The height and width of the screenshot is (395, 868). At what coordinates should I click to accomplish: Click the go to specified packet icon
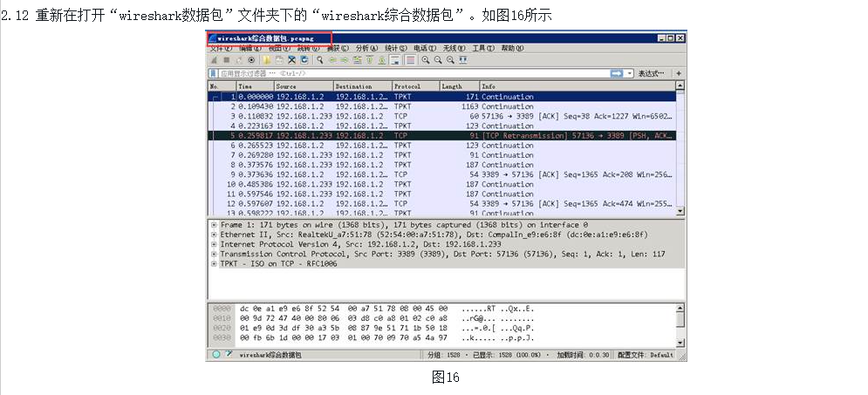[x=358, y=60]
